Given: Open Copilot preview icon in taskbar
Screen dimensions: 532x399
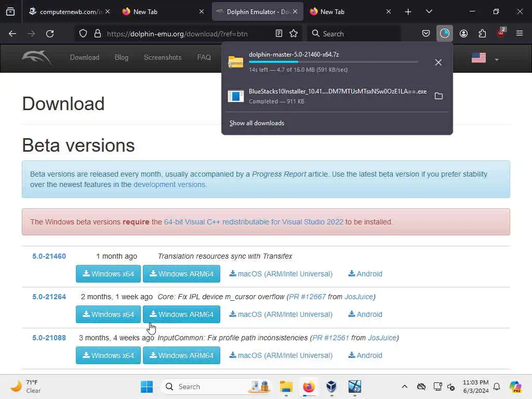Looking at the screenshot, I should pyautogui.click(x=515, y=387).
